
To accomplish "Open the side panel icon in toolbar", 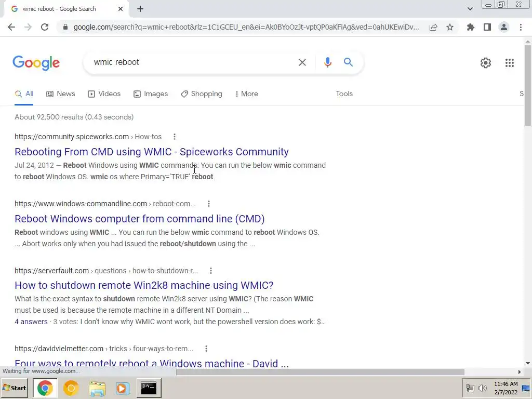I will coord(487,27).
